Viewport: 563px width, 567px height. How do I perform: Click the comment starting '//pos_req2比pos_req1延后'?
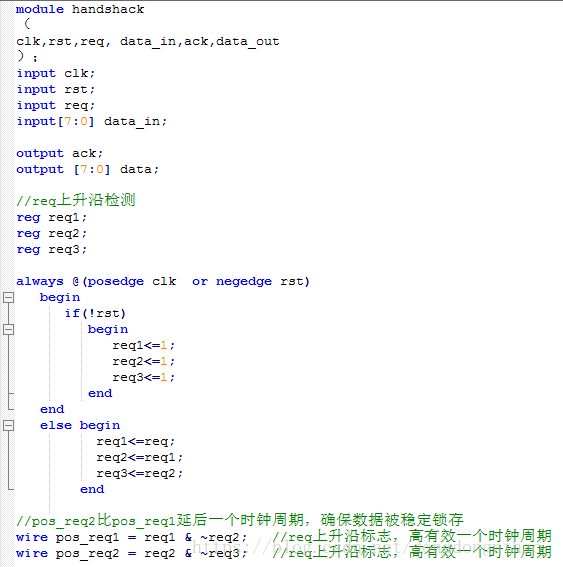coord(240,520)
